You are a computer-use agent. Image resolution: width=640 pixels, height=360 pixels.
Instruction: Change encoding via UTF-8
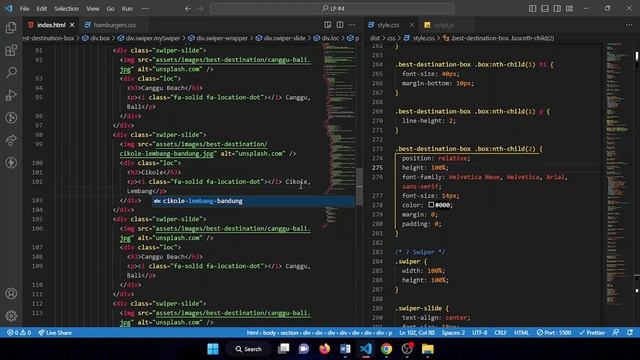[480, 333]
